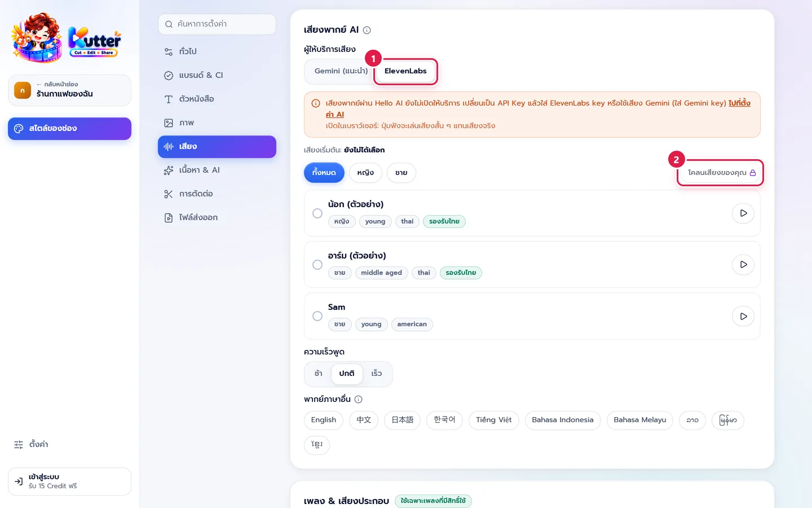Filter voices by ชาย

tap(401, 173)
